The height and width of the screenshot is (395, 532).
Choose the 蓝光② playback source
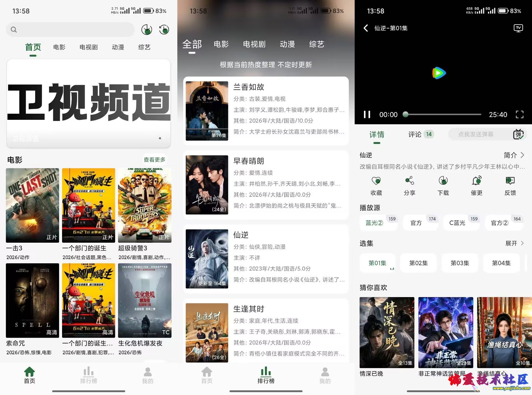tap(378, 223)
